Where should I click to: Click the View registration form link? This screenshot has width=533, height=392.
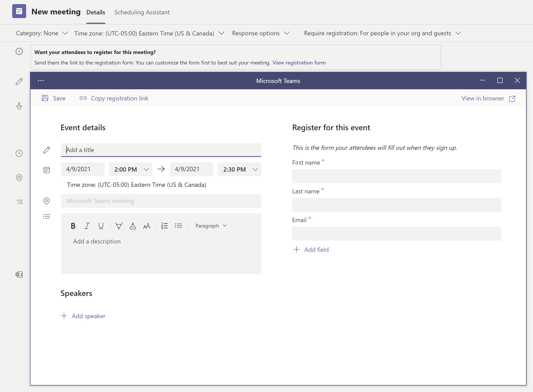click(299, 63)
